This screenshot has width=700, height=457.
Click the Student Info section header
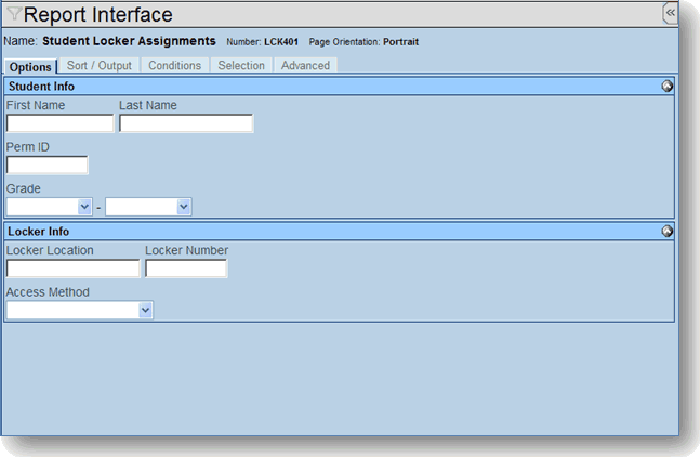tap(339, 86)
